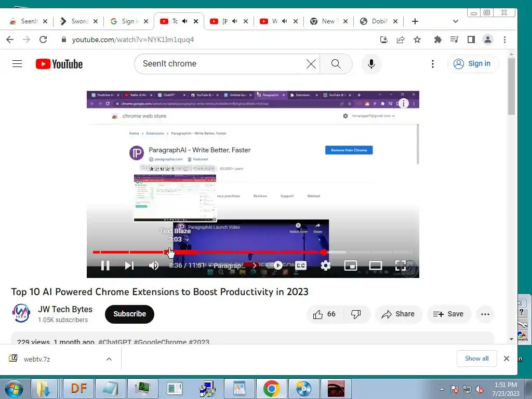
Task: Dislike the video
Action: (x=356, y=314)
